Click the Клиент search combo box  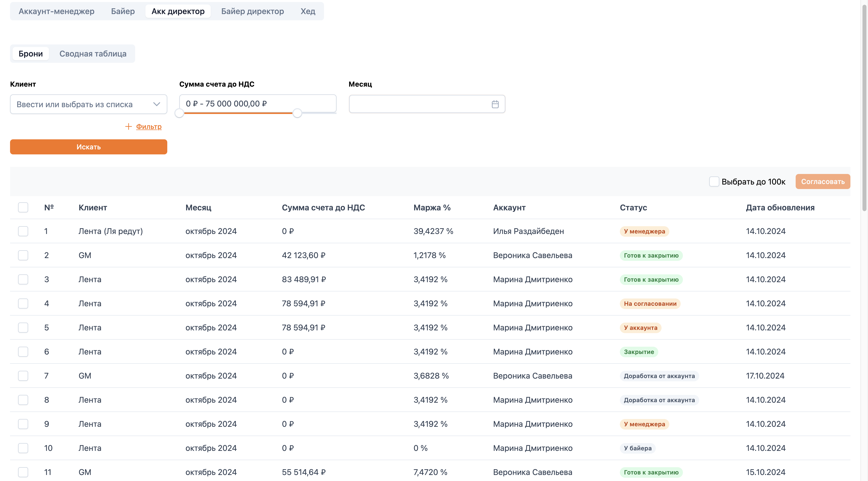pyautogui.click(x=89, y=104)
